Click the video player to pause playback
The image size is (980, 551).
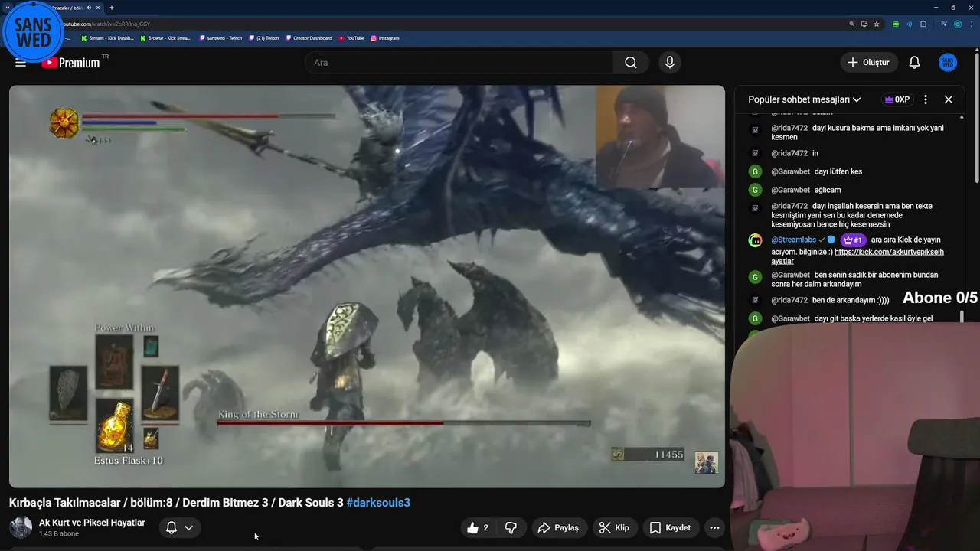367,286
